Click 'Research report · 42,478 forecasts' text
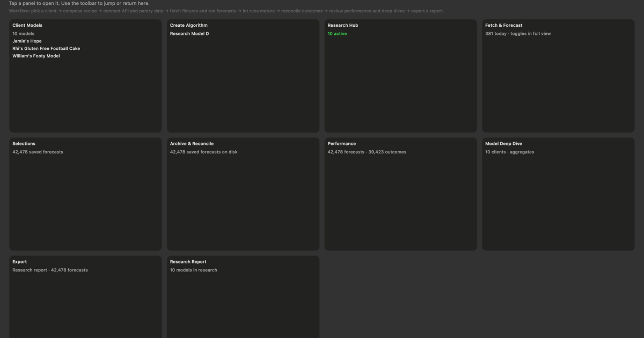The width and height of the screenshot is (644, 338). coord(50,270)
